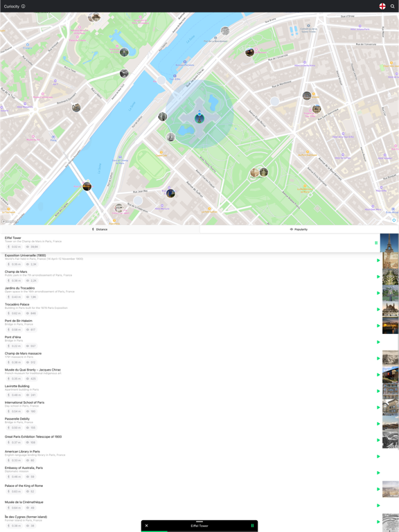Open the Champ de Mars row thumbnail
Screen dimensions: 399x532
click(391, 276)
